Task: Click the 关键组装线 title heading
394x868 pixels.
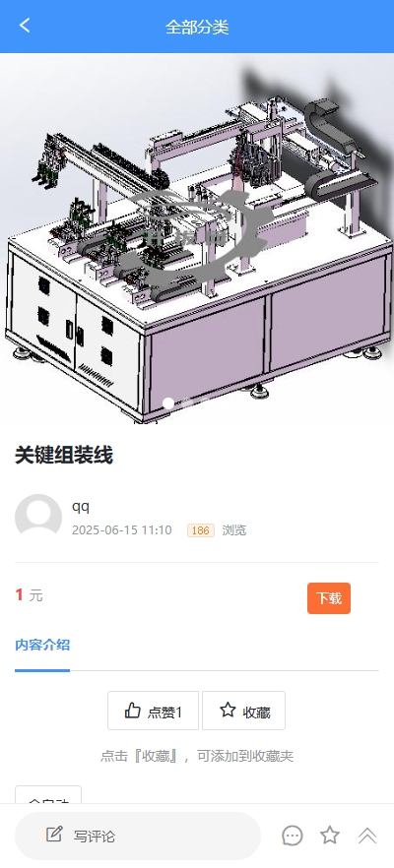Action: (64, 456)
